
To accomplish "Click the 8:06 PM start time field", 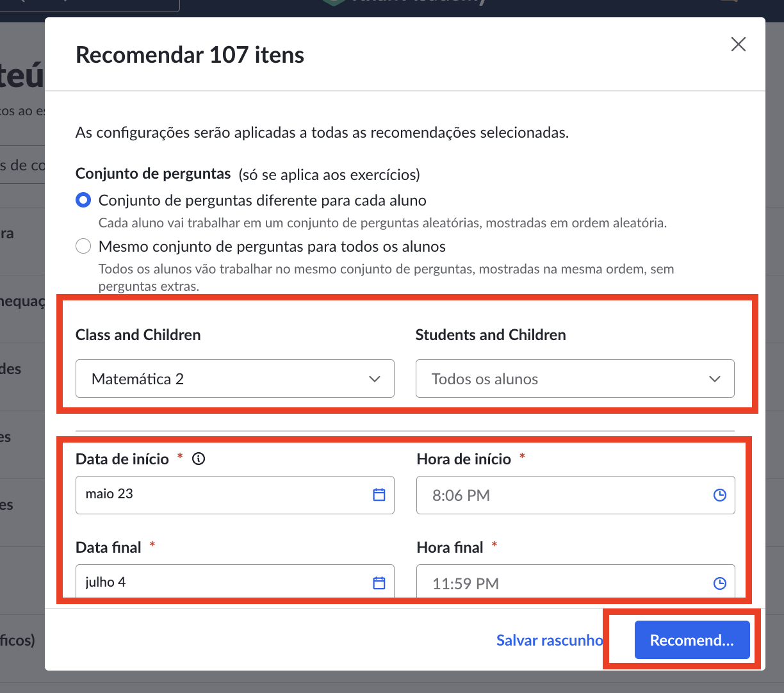I will 576,495.
